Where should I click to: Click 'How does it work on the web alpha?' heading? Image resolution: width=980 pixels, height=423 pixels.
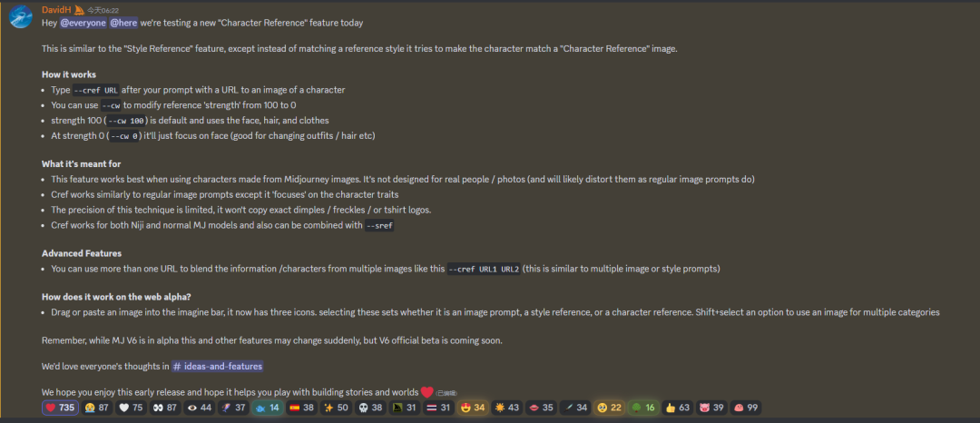click(x=116, y=297)
